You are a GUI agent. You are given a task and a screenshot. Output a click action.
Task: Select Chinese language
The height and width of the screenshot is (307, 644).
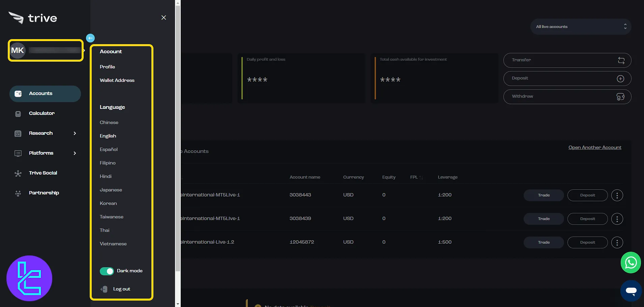click(109, 122)
